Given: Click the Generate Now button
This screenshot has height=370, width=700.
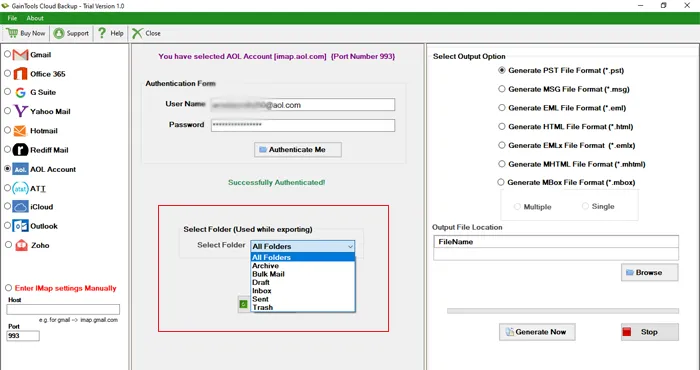Looking at the screenshot, I should [x=537, y=332].
